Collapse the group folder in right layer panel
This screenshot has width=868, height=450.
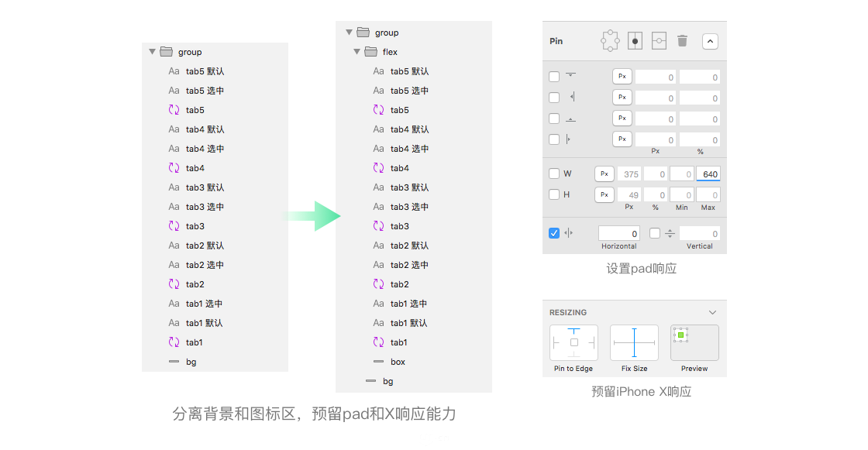pos(350,32)
